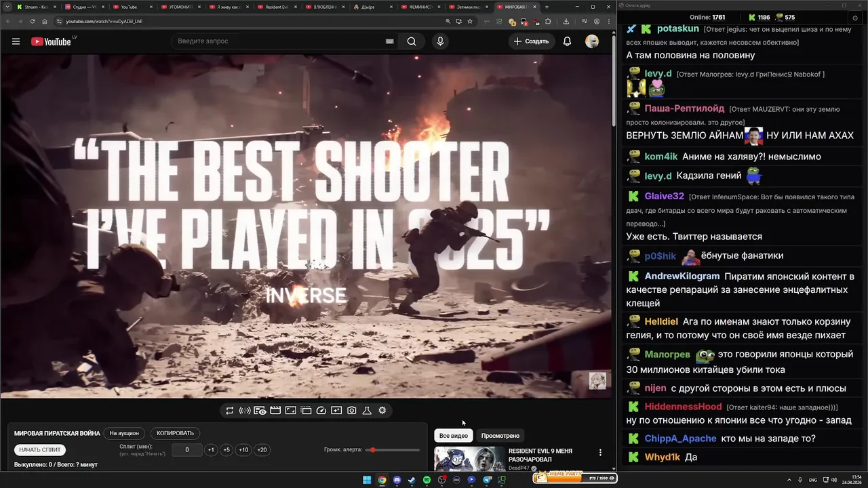The width and height of the screenshot is (868, 488).
Task: Open the YouTube account avatar menu
Action: click(x=592, y=41)
